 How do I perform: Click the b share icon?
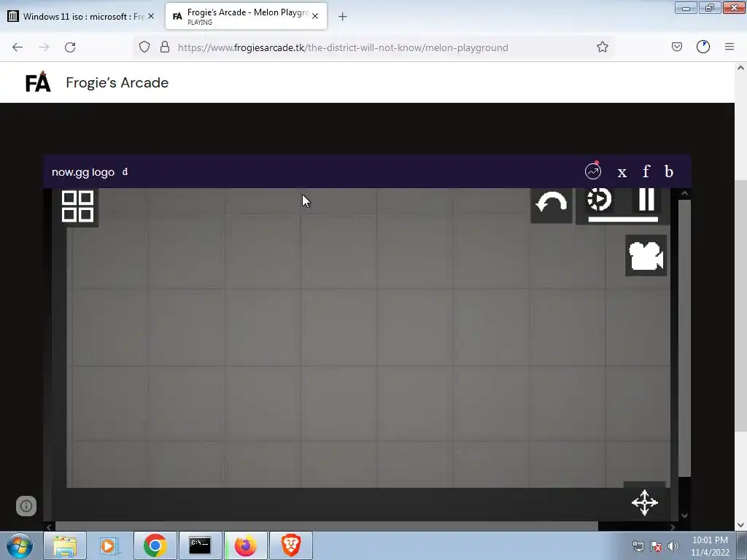tap(669, 171)
